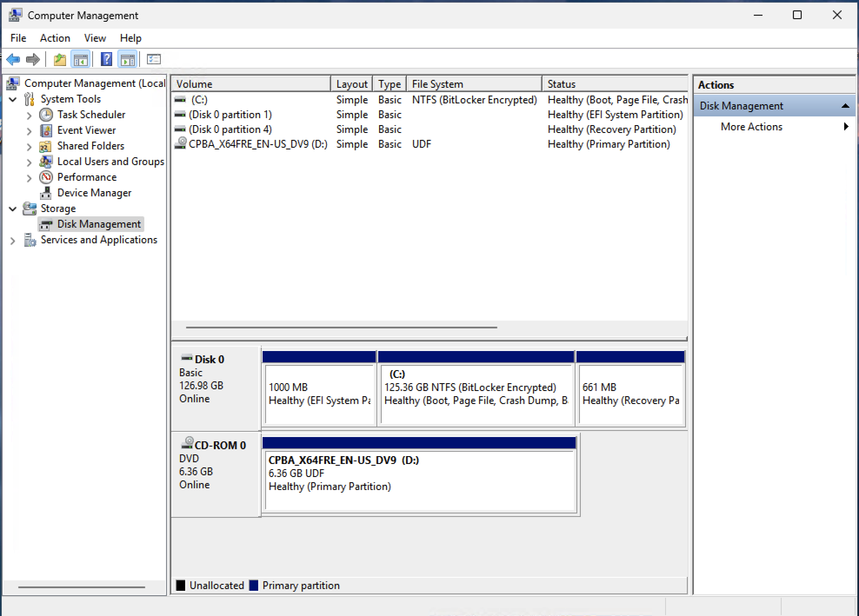
Task: Click the Local Users and Groups icon
Action: tap(46, 162)
